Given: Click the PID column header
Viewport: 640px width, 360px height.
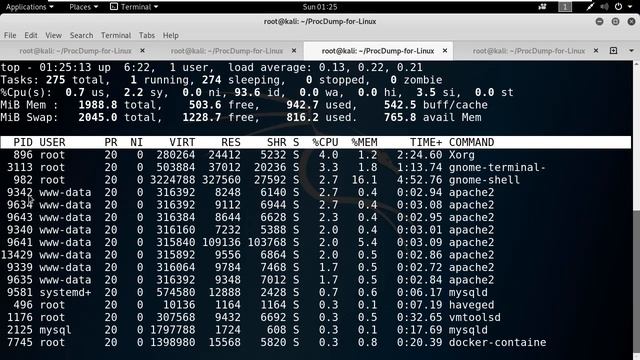Looking at the screenshot, I should coord(23,142).
